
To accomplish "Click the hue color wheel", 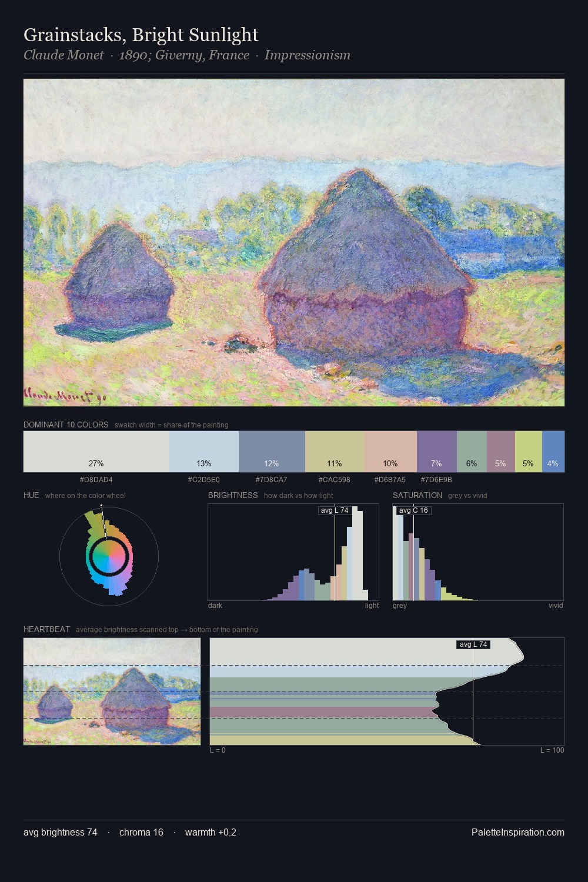I will click(109, 556).
